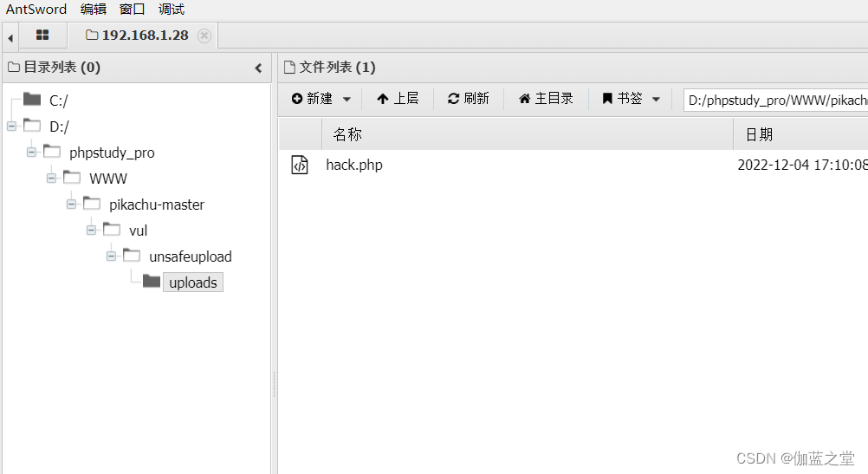Image resolution: width=868 pixels, height=474 pixels.
Task: Collapse the unsafeupload tree node
Action: tap(111, 256)
